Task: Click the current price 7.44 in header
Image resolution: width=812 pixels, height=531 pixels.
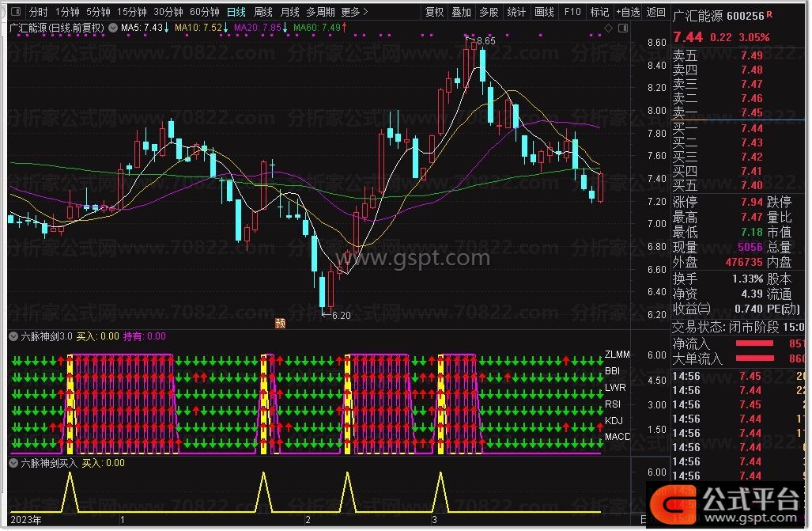Action: [688, 37]
